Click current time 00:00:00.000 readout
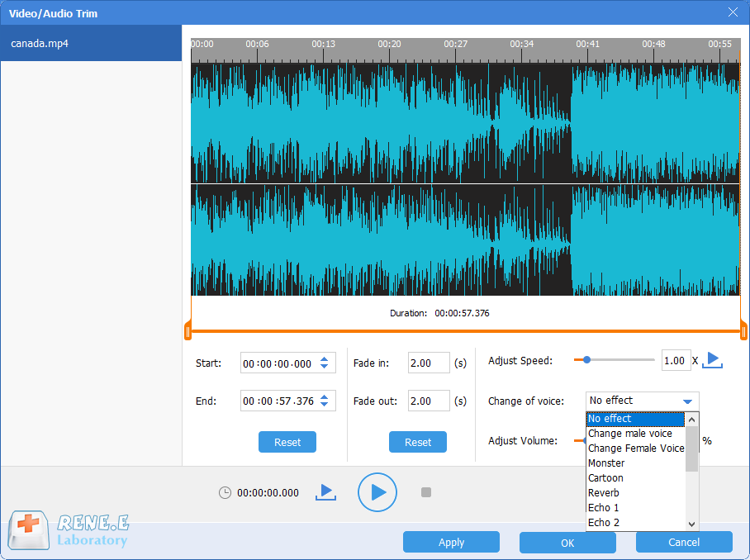The width and height of the screenshot is (750, 560). click(268, 492)
